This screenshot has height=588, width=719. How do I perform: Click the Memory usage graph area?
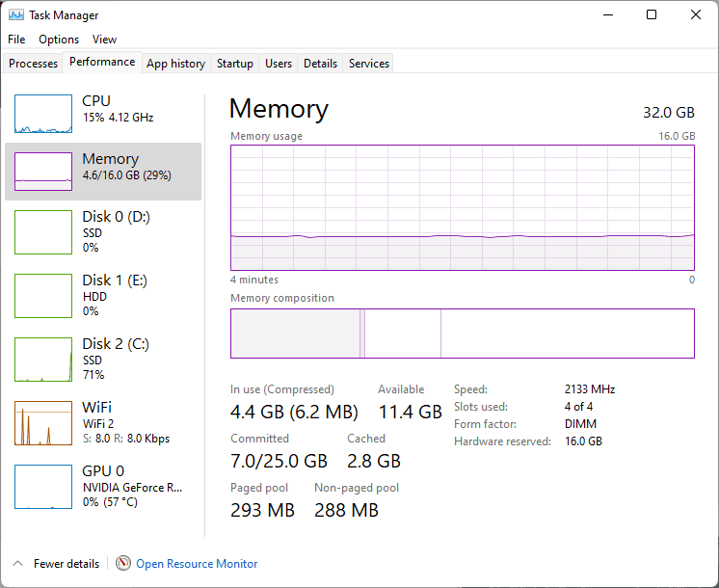(x=463, y=208)
